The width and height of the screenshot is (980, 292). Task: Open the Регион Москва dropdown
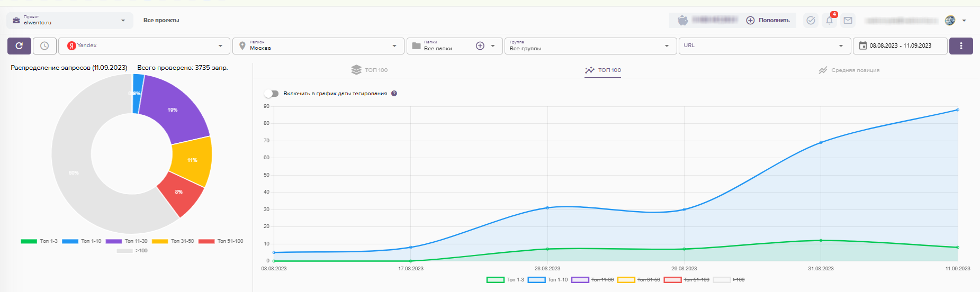318,46
